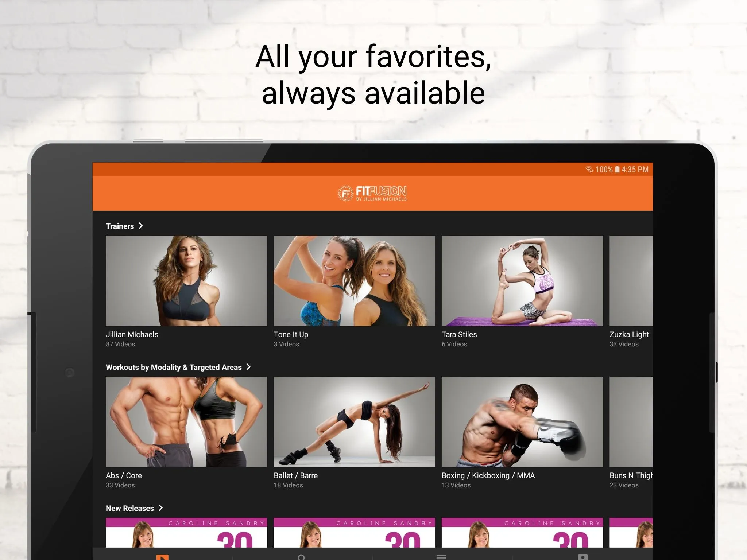Click the WiFi status icon in status bar
This screenshot has width=747, height=560.
click(587, 170)
